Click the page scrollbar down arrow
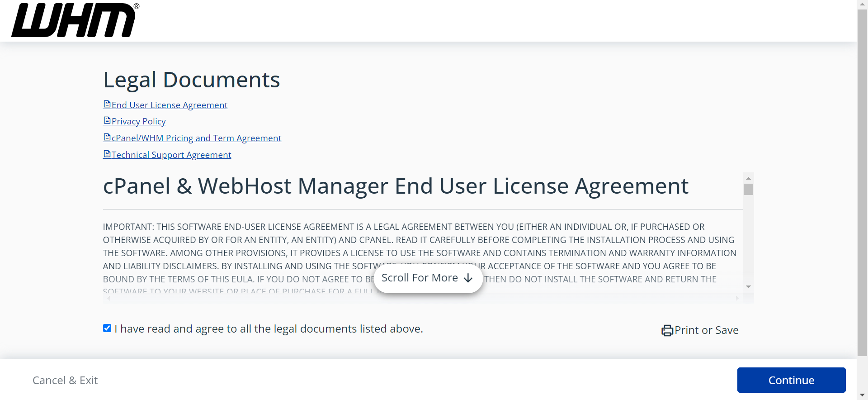Image resolution: width=868 pixels, height=400 pixels. [862, 395]
